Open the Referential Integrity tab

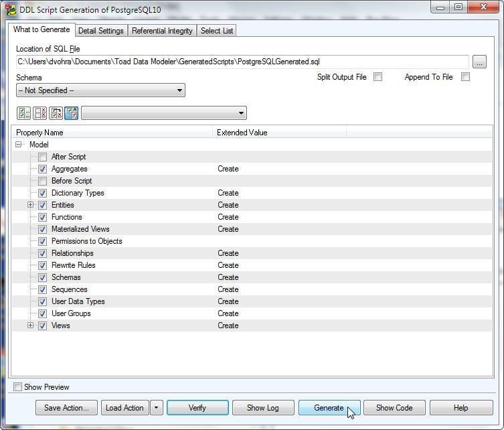click(162, 31)
